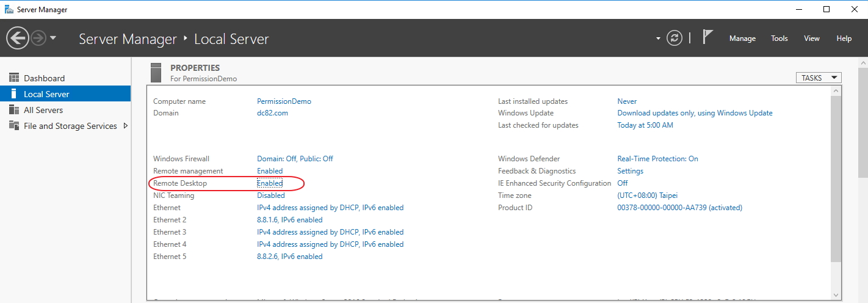Open the notifications flag
The width and height of the screenshot is (868, 303).
pyautogui.click(x=707, y=37)
